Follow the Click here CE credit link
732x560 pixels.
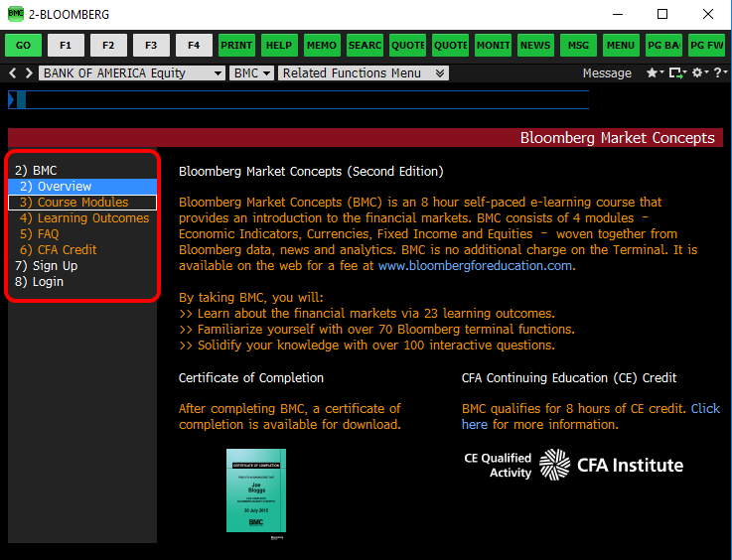point(705,408)
